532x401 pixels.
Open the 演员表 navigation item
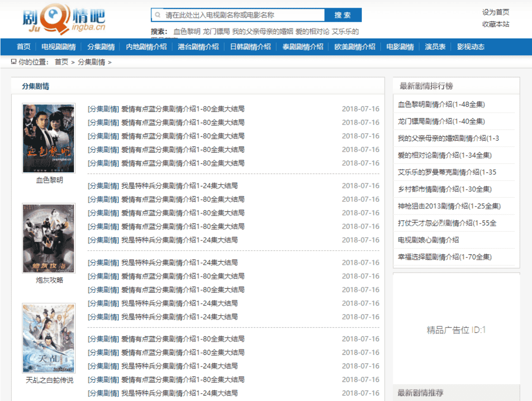point(435,47)
